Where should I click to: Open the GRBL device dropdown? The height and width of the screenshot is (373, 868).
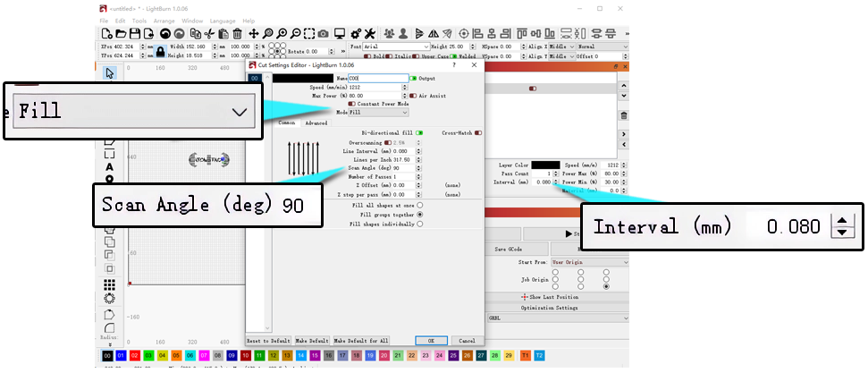(x=558, y=318)
